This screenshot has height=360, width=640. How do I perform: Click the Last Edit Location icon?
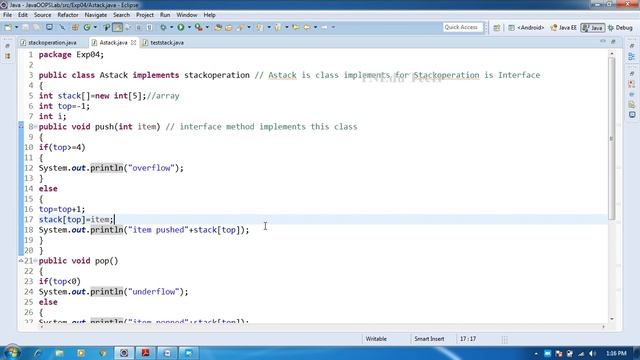pyautogui.click(x=296, y=27)
